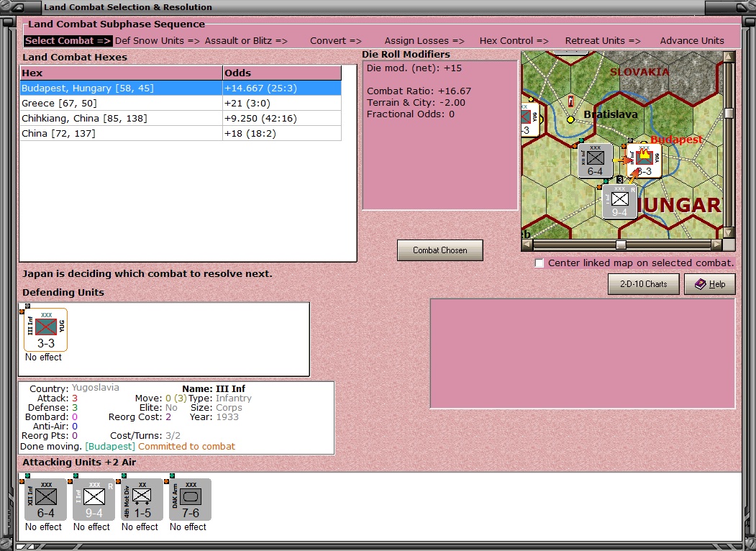Click the Budapest defender counter on the map

pos(644,160)
